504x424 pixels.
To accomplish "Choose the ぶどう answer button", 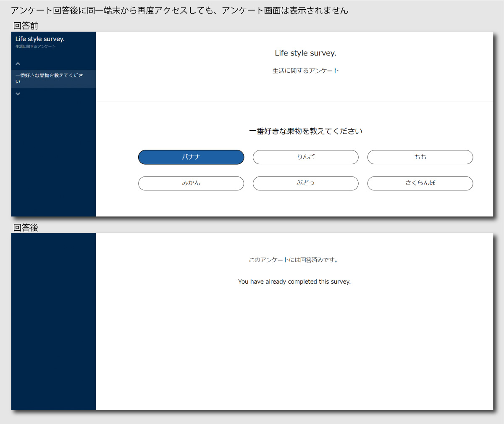I will coord(305,183).
